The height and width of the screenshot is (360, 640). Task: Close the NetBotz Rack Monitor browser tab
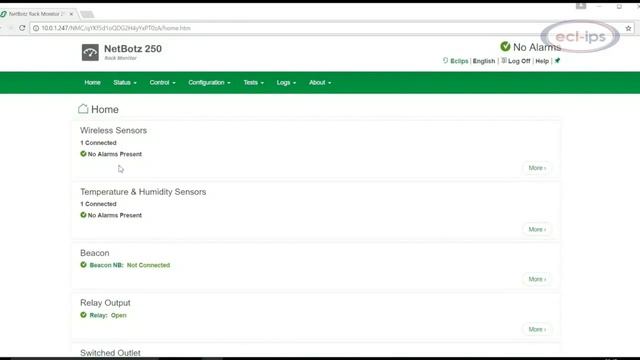(x=71, y=14)
